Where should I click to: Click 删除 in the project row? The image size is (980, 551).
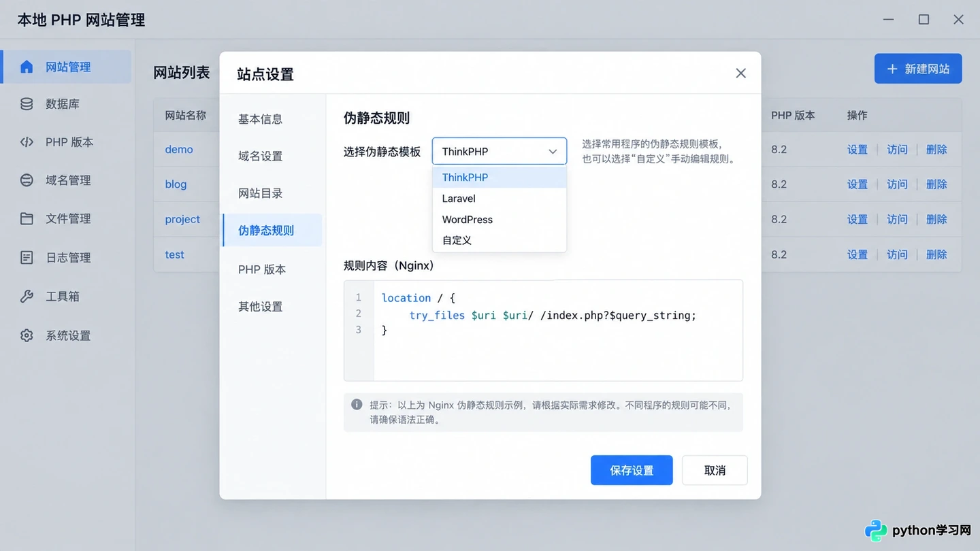(936, 219)
